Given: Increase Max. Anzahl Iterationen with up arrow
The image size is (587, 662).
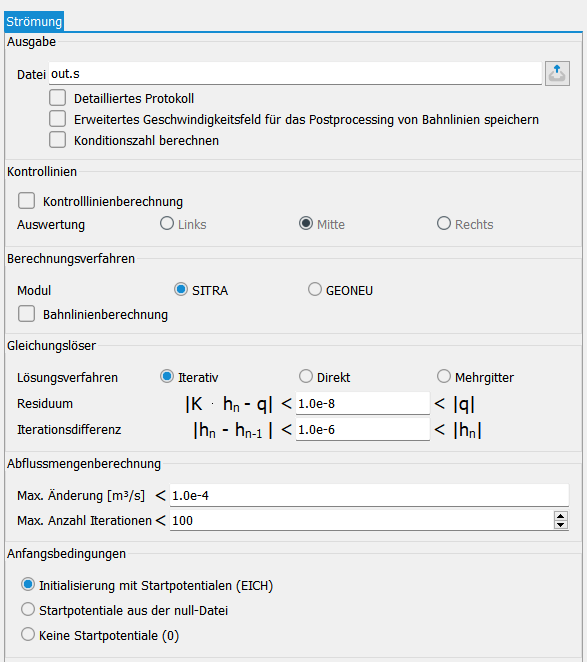Looking at the screenshot, I should tap(561, 516).
